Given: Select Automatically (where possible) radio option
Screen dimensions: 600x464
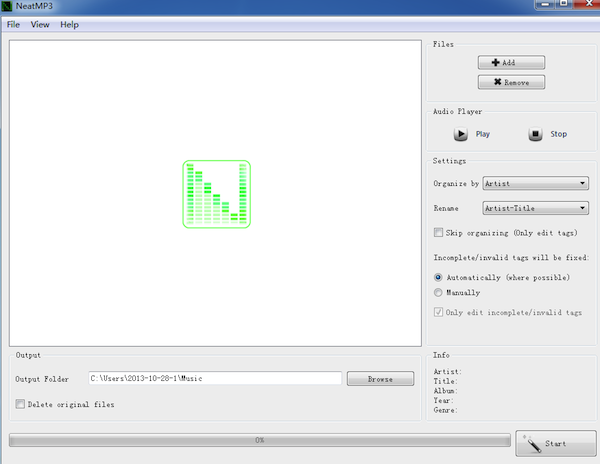Looking at the screenshot, I should coord(438,277).
